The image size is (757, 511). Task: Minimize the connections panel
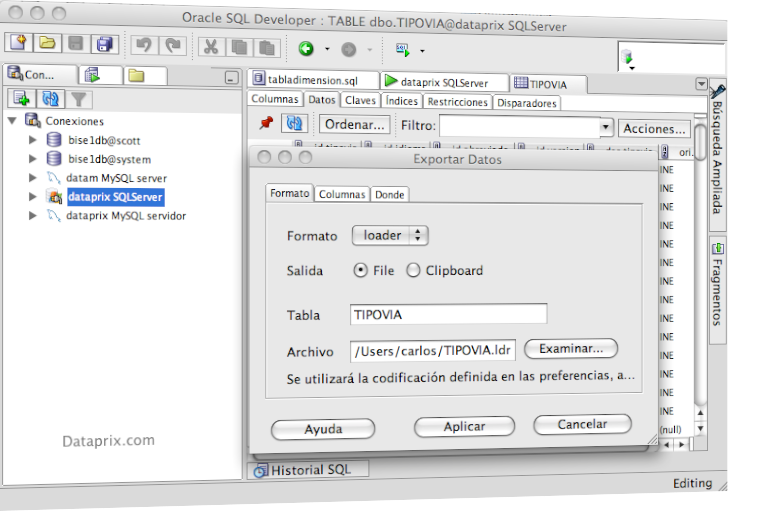pos(232,77)
